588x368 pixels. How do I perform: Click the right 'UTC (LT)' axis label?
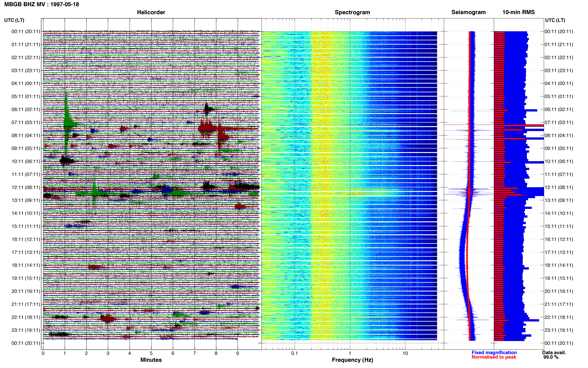point(555,20)
